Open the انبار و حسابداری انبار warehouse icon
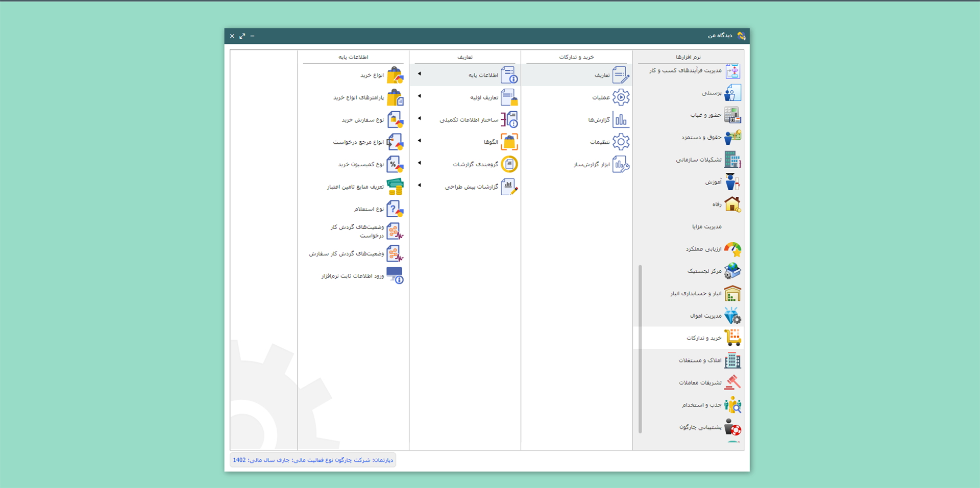Screen dimensions: 980x488 732,294
